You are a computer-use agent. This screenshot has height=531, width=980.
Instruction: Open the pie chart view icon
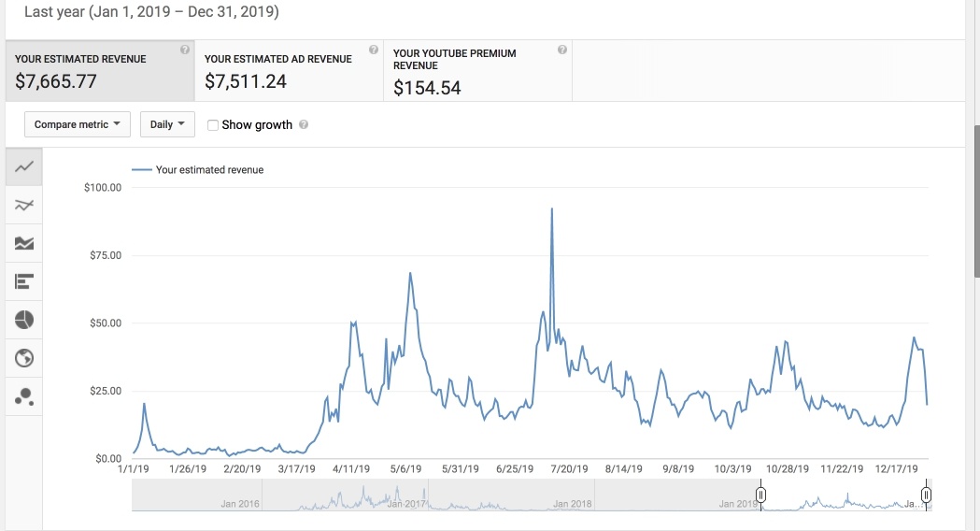tap(24, 321)
